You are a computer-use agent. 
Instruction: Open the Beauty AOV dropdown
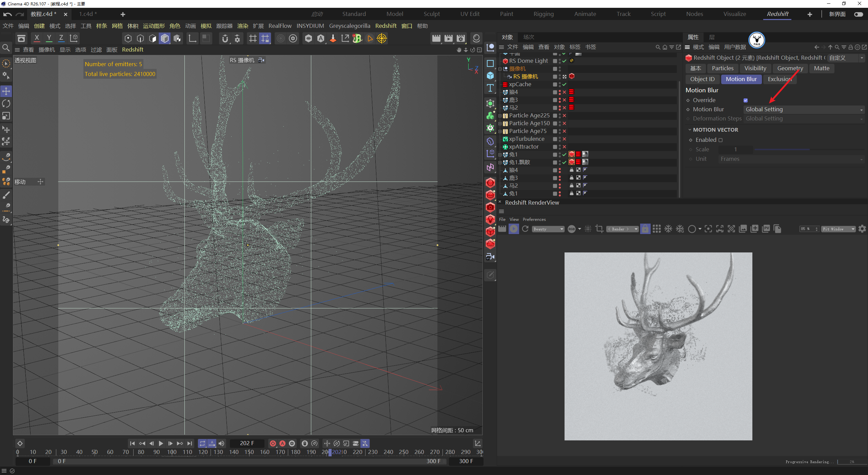(x=548, y=229)
